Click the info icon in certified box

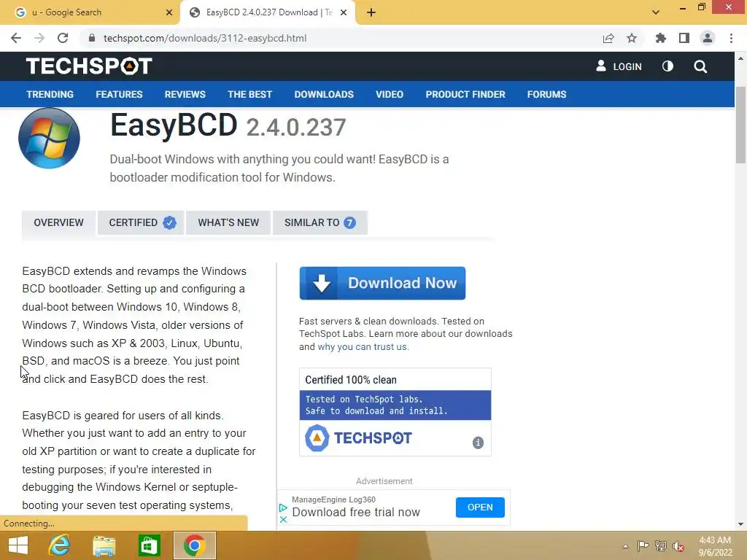tap(478, 443)
